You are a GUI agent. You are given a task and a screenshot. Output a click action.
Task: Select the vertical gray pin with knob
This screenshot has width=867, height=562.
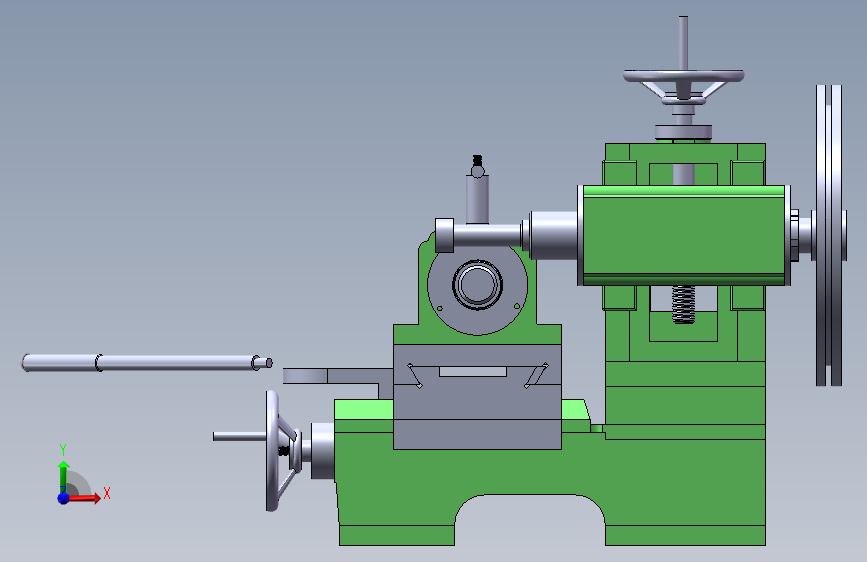477,190
